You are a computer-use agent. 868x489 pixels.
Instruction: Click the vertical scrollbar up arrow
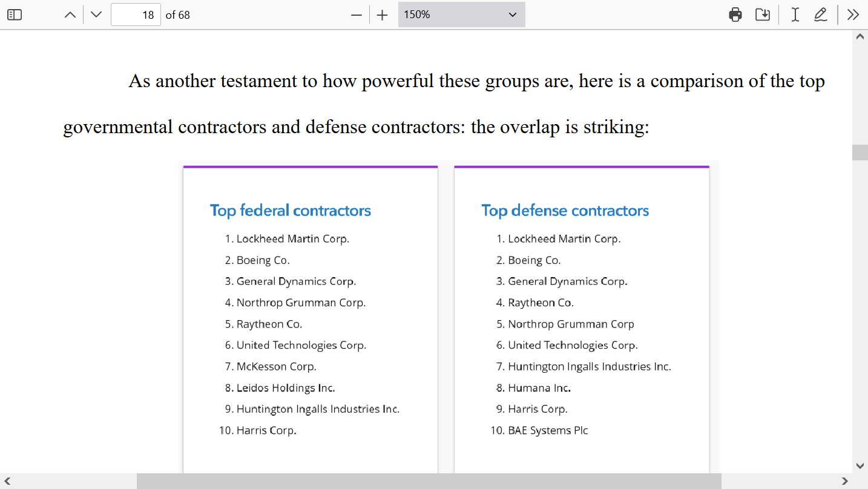point(860,36)
